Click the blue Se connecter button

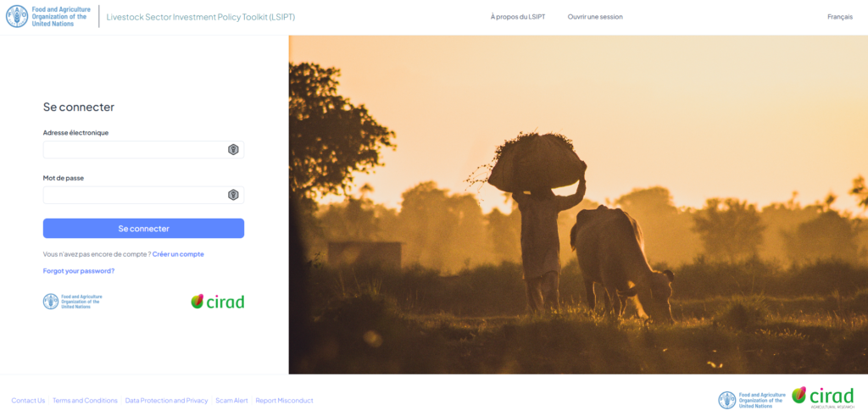click(x=143, y=229)
